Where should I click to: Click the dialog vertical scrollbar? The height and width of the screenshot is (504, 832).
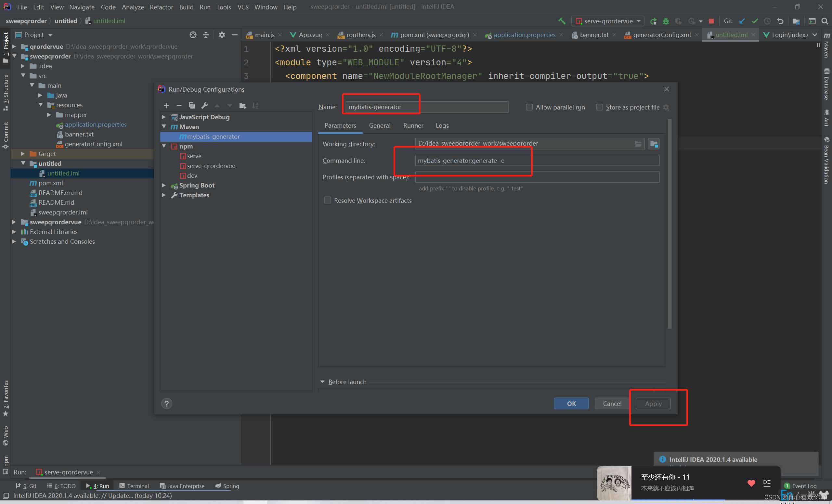(x=669, y=224)
